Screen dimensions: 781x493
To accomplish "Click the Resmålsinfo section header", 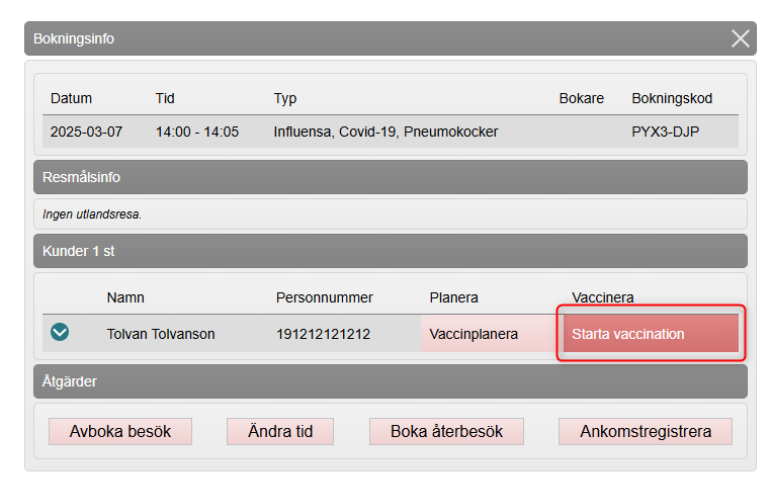I will [x=390, y=177].
